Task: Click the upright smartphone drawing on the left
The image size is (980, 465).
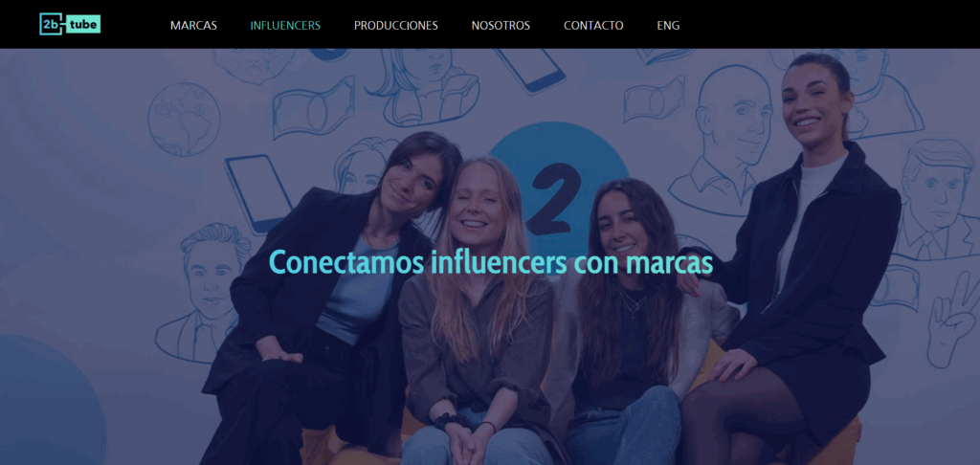Action: [258, 193]
